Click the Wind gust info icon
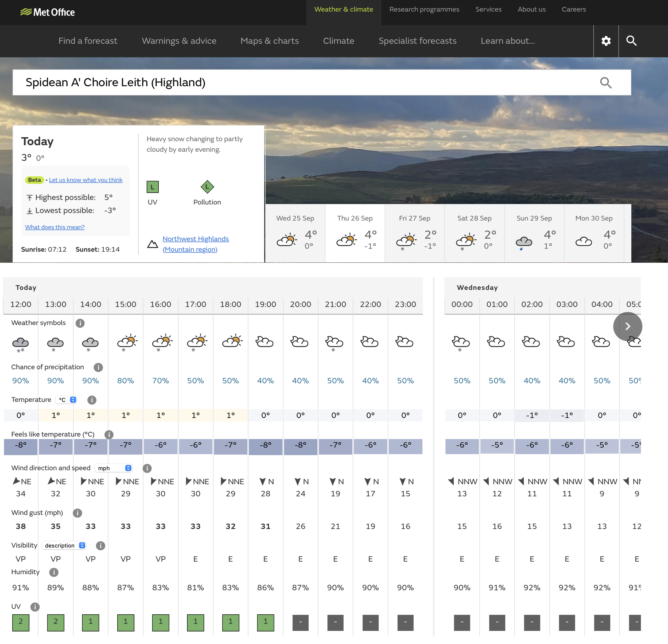This screenshot has width=668, height=644. [x=77, y=513]
